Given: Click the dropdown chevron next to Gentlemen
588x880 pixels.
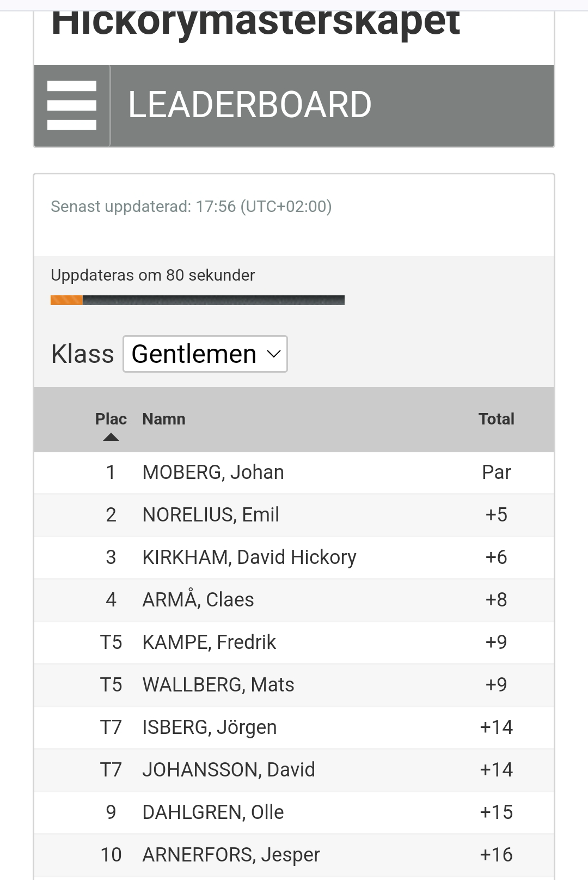Looking at the screenshot, I should click(274, 354).
